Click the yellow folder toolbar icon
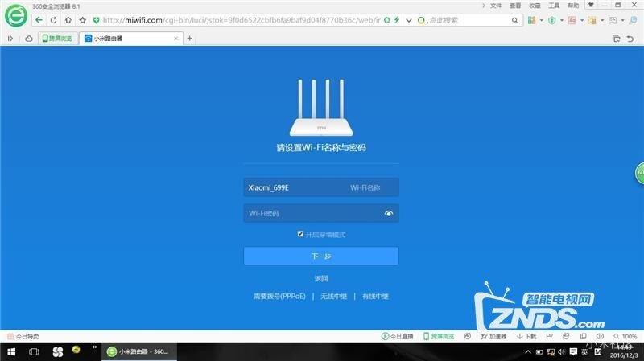 592,20
